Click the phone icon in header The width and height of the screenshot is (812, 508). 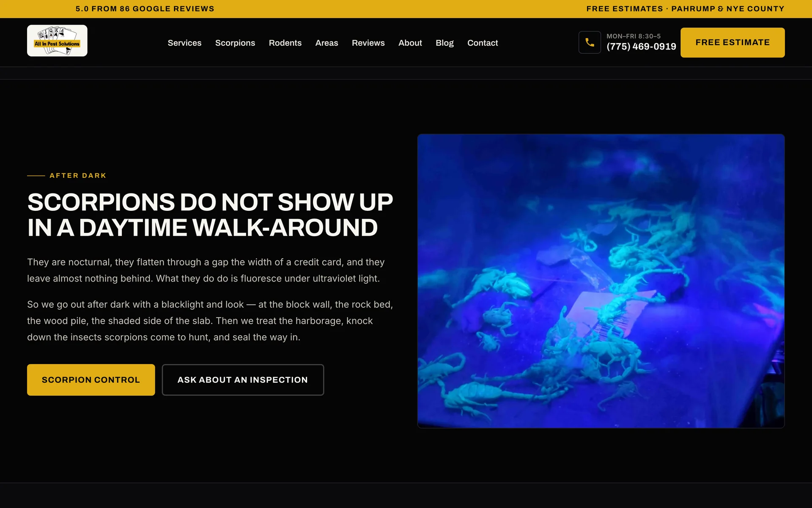click(590, 42)
